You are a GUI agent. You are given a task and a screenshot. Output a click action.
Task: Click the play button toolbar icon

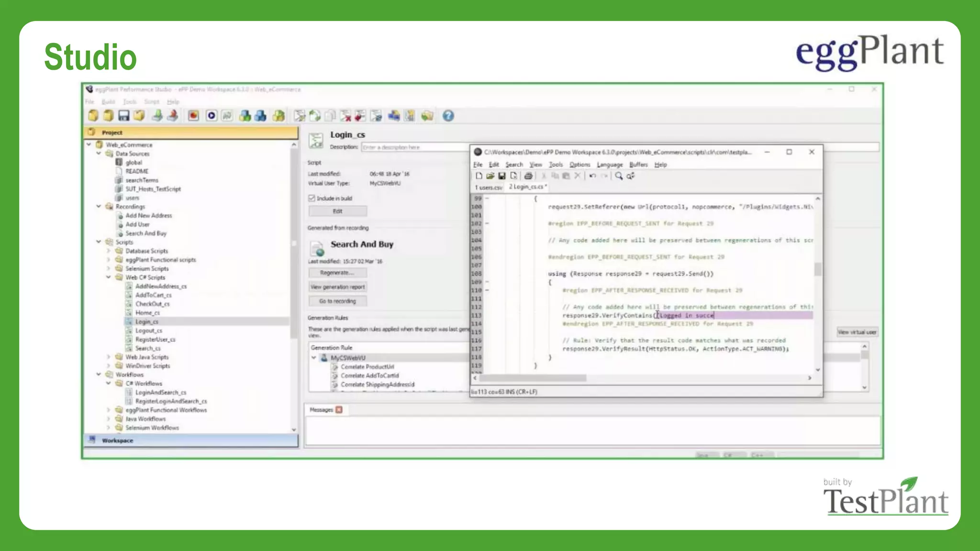pyautogui.click(x=211, y=116)
